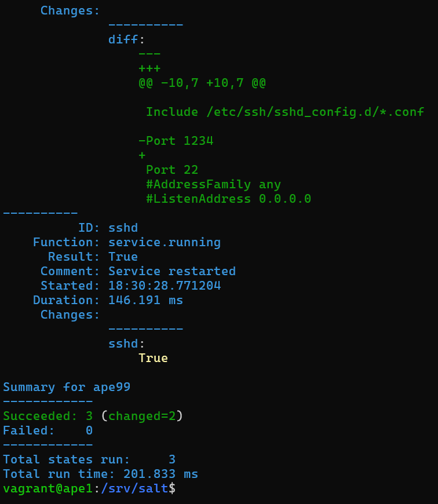
Task: Click the "Port 22" diff line
Action: tap(172, 170)
